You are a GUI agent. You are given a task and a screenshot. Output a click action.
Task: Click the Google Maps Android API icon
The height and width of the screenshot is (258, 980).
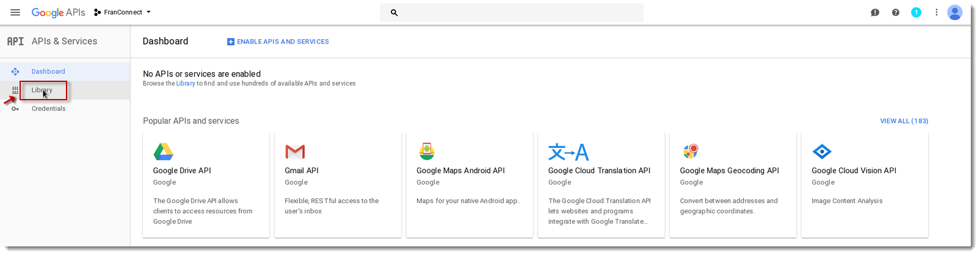point(427,151)
